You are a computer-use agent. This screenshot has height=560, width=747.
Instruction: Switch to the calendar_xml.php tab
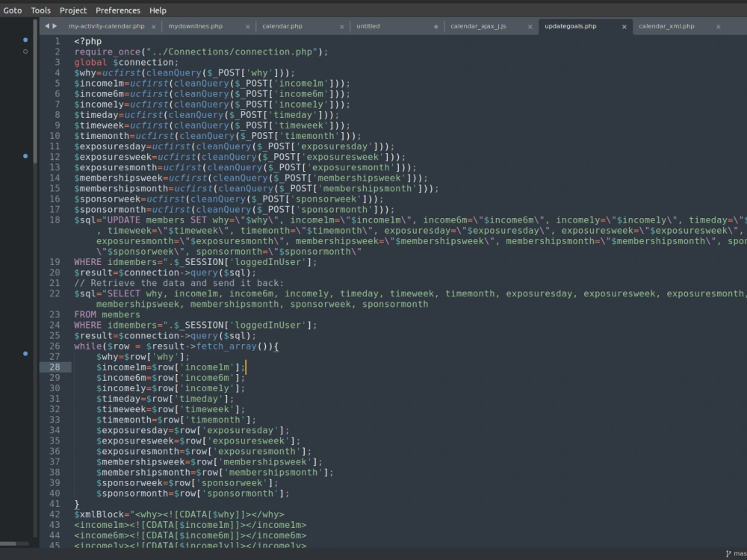(666, 26)
